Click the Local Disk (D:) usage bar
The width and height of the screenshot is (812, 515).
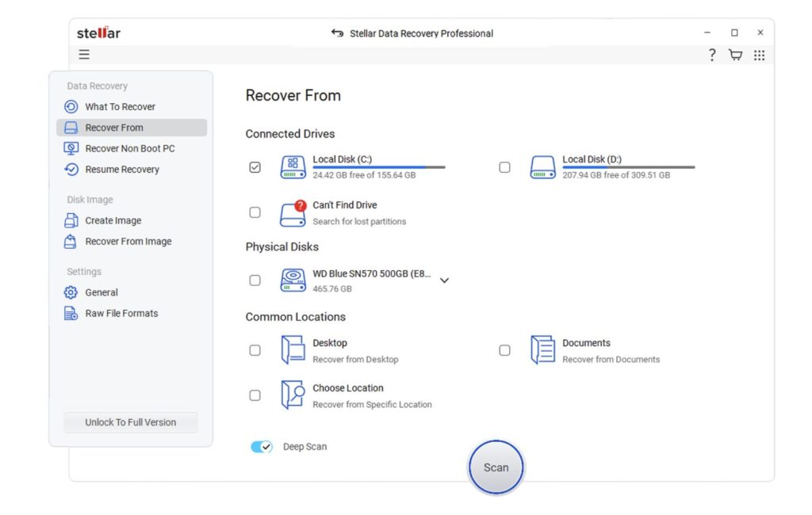click(629, 167)
